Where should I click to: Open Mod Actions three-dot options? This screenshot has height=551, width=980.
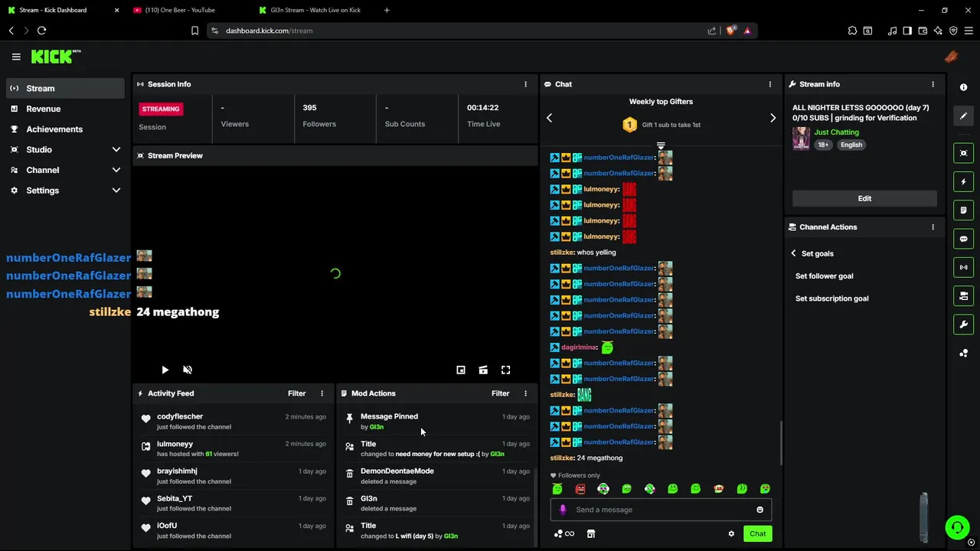525,393
